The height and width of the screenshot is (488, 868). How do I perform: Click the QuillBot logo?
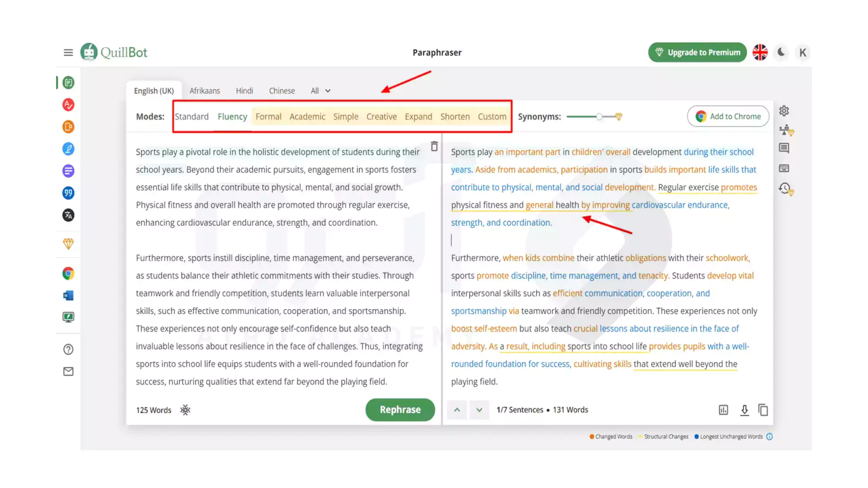pos(114,52)
